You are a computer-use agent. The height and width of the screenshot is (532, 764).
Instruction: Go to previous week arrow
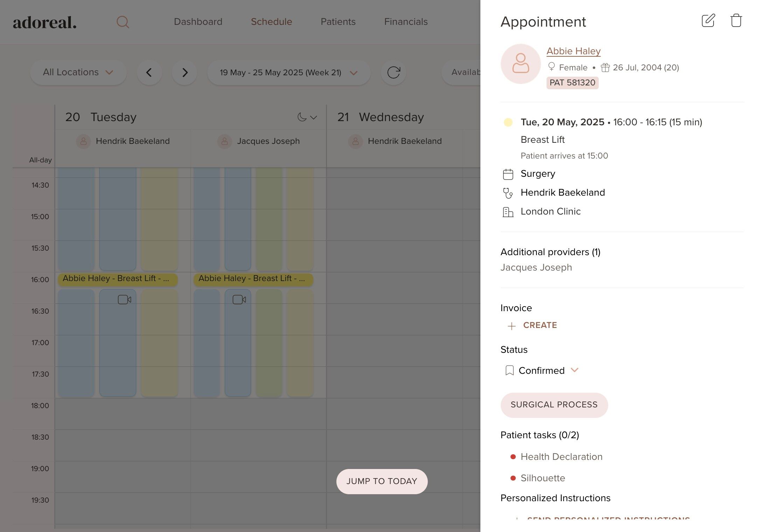coord(149,72)
